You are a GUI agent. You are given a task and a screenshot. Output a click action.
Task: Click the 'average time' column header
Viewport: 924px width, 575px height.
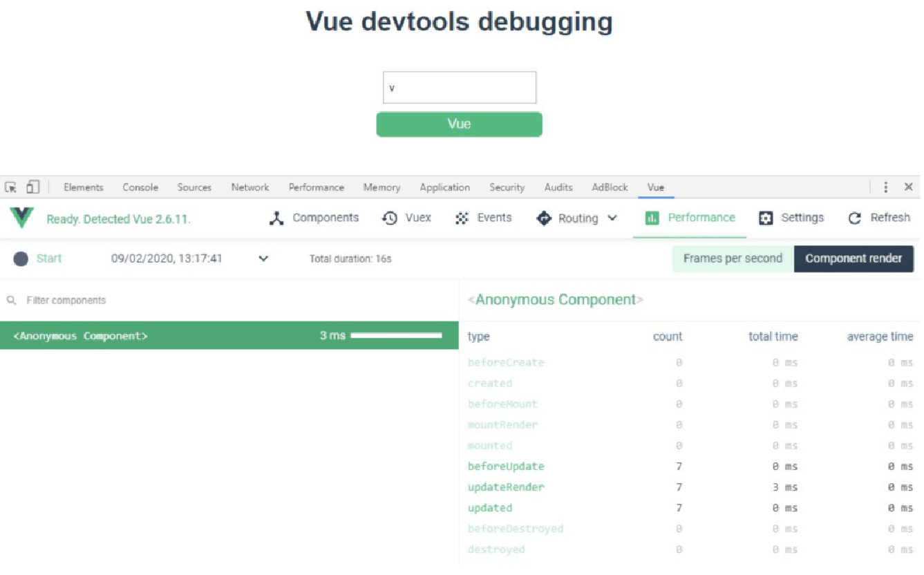880,337
